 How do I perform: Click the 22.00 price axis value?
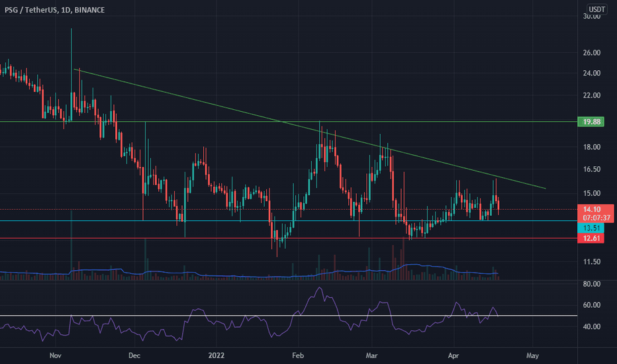pyautogui.click(x=591, y=95)
